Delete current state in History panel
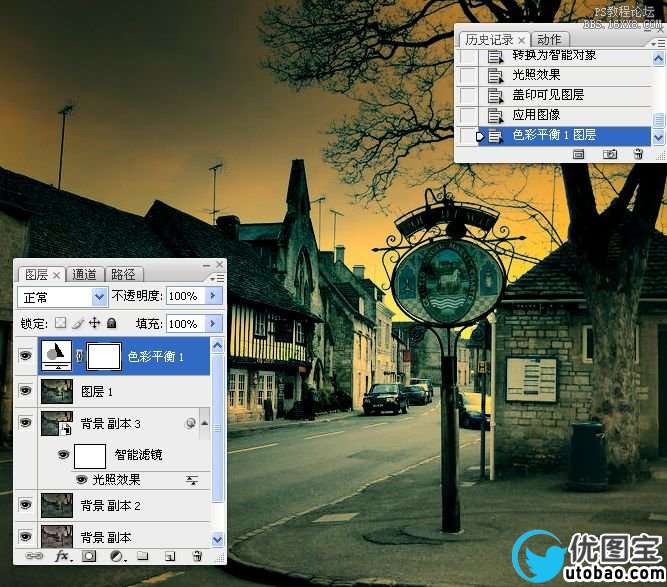This screenshot has height=587, width=667. pos(638,154)
